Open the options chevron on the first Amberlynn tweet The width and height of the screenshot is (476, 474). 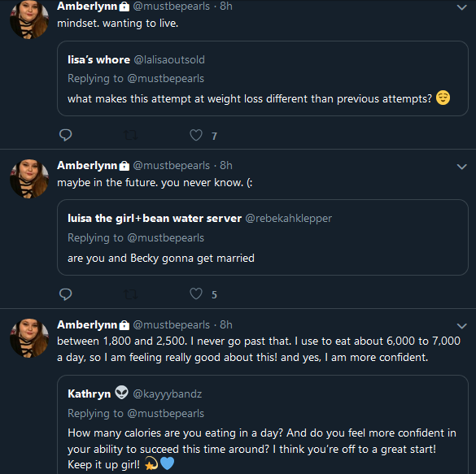(x=461, y=7)
